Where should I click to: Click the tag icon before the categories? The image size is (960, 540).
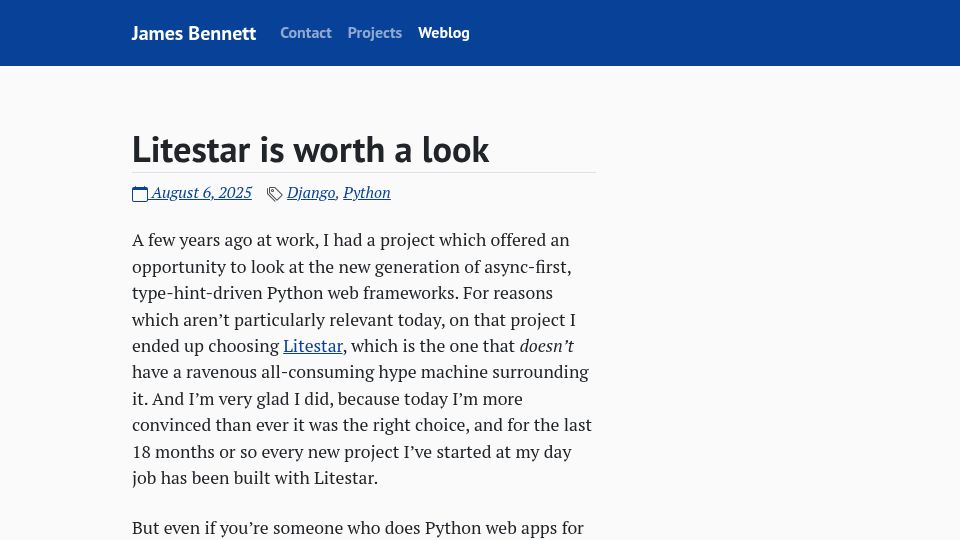(x=274, y=193)
